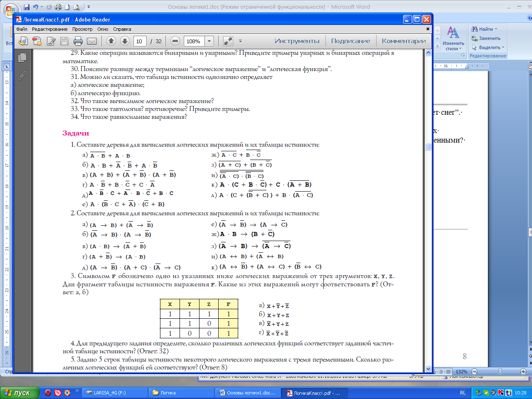Viewport: 532px width, 399px height.
Task: Create new document icon in Word toolbar
Action: click(x=67, y=7)
